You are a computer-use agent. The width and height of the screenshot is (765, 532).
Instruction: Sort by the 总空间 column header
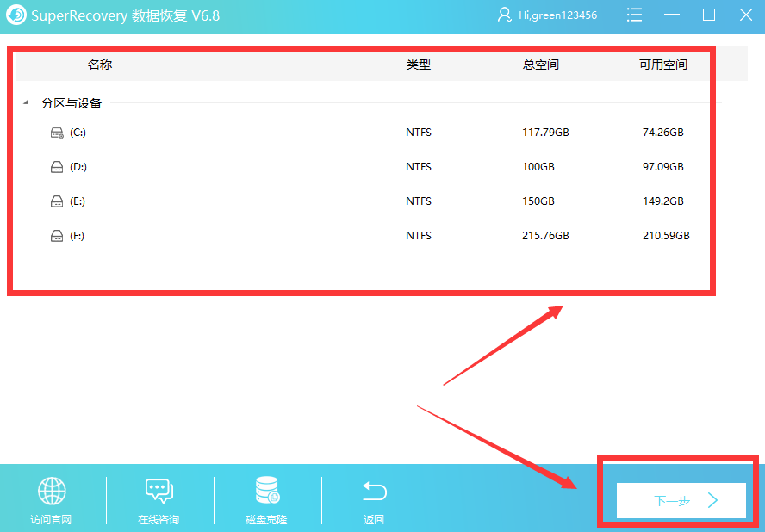point(540,65)
